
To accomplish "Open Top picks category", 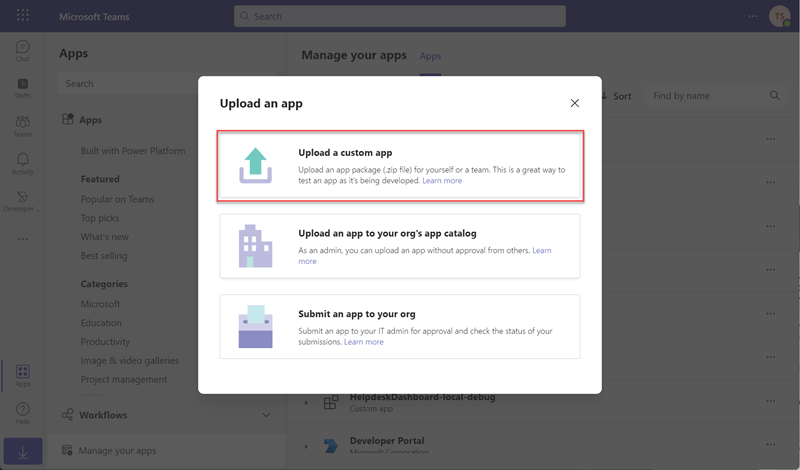I will [x=100, y=218].
